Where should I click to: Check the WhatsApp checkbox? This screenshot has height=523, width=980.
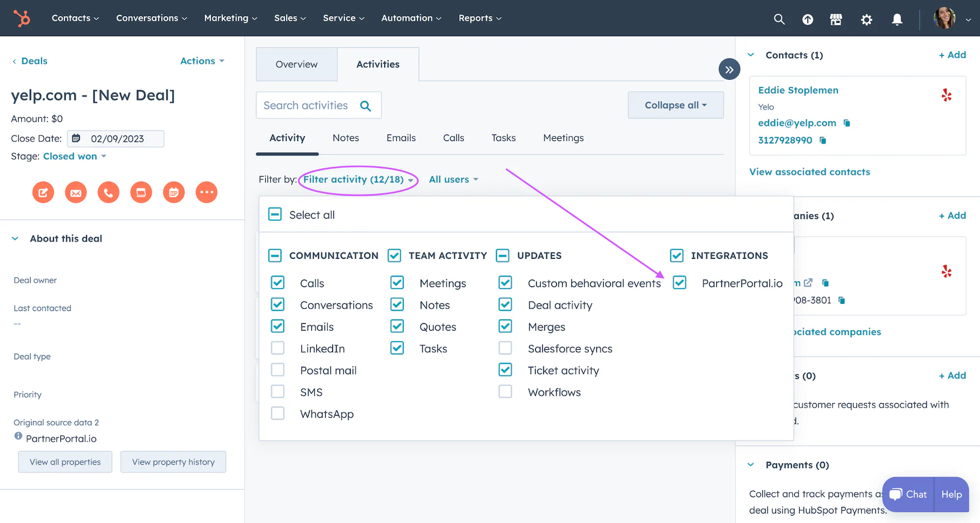click(x=278, y=413)
